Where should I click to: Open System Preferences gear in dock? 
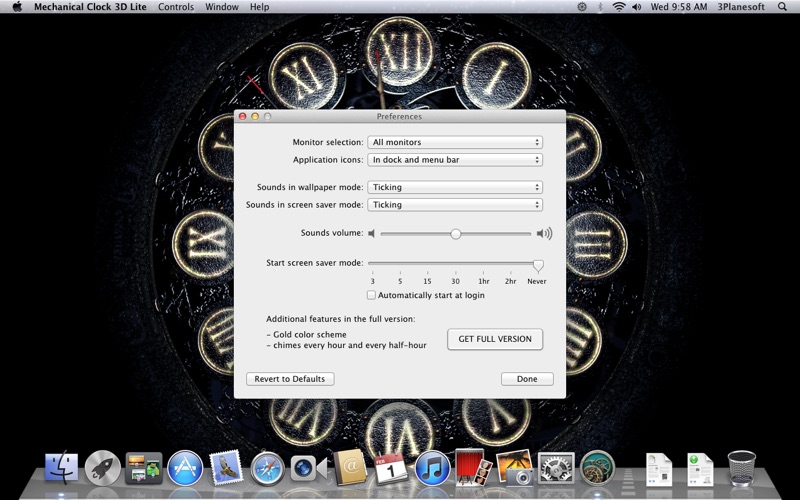555,467
